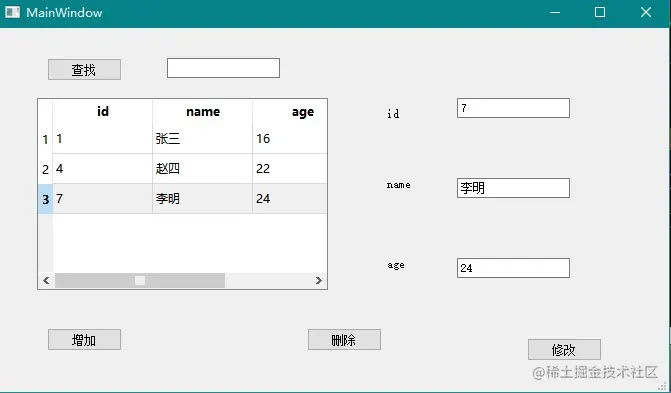Image resolution: width=671 pixels, height=393 pixels.
Task: Select the 李明 cell in the table
Action: [202, 199]
